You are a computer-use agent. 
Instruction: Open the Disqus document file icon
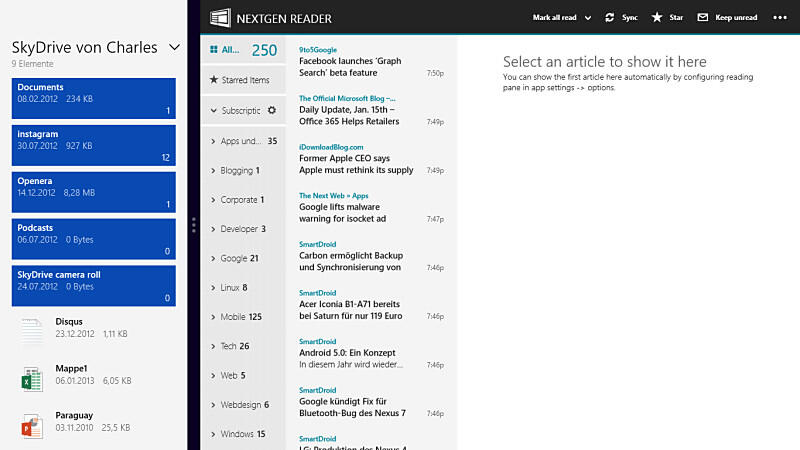pyautogui.click(x=32, y=331)
